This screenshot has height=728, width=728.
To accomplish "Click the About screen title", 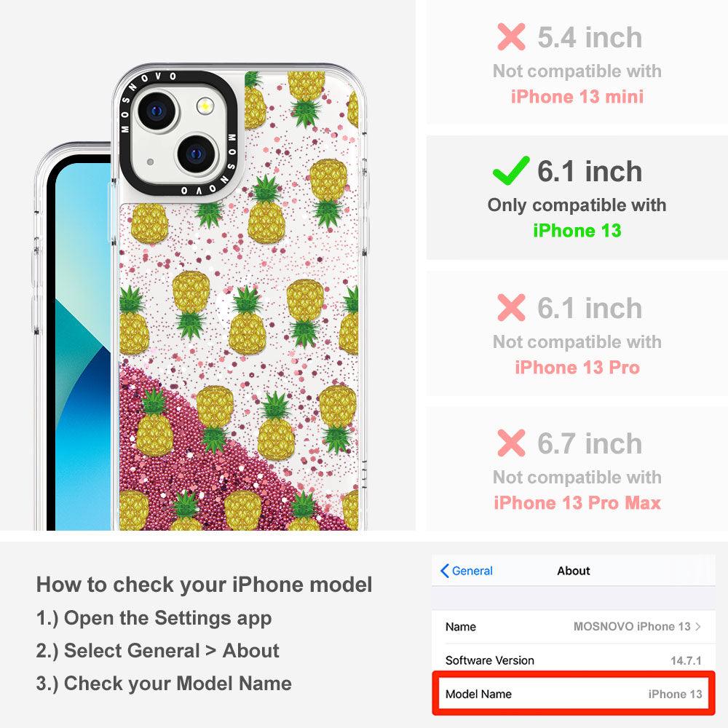I will coord(574,571).
